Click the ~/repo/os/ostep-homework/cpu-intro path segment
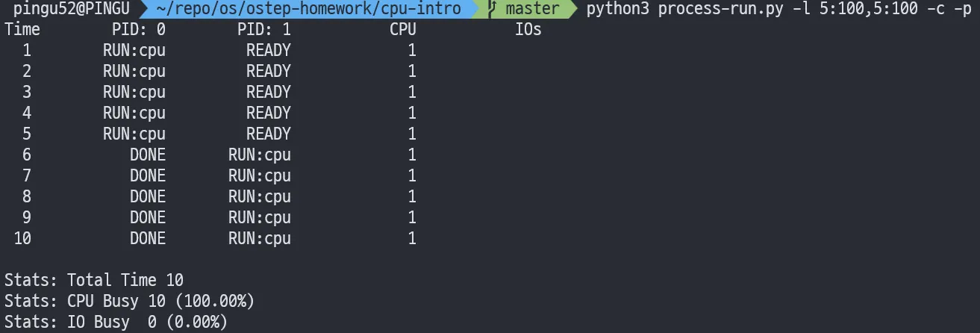Viewport: 980px width, 333px height. 308,9
